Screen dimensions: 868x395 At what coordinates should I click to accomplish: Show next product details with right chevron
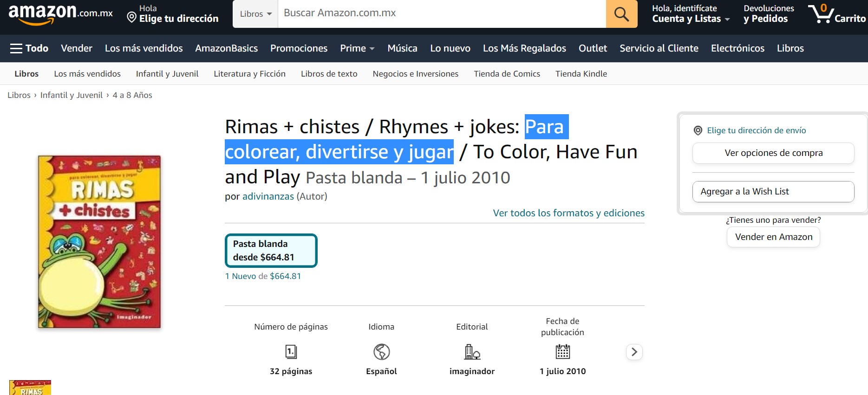634,352
